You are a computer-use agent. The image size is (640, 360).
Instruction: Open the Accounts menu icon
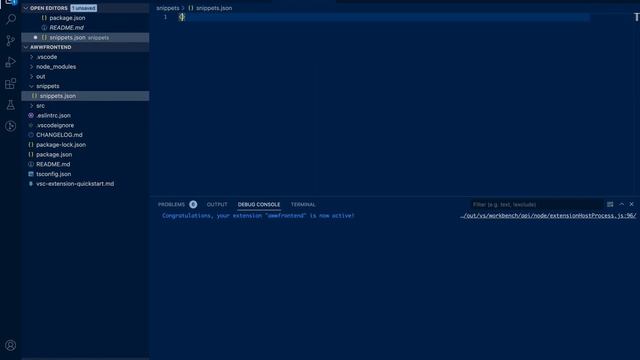(x=11, y=345)
